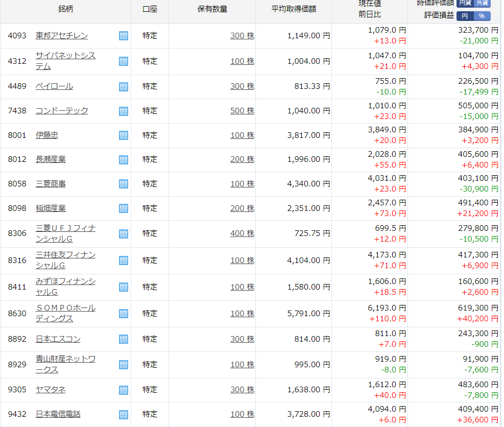Click 300 株 quantity for ヤマタネ

click(243, 389)
